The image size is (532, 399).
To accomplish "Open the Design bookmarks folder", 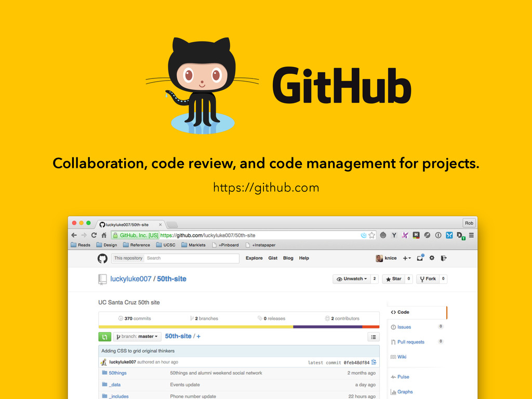I will pyautogui.click(x=107, y=245).
